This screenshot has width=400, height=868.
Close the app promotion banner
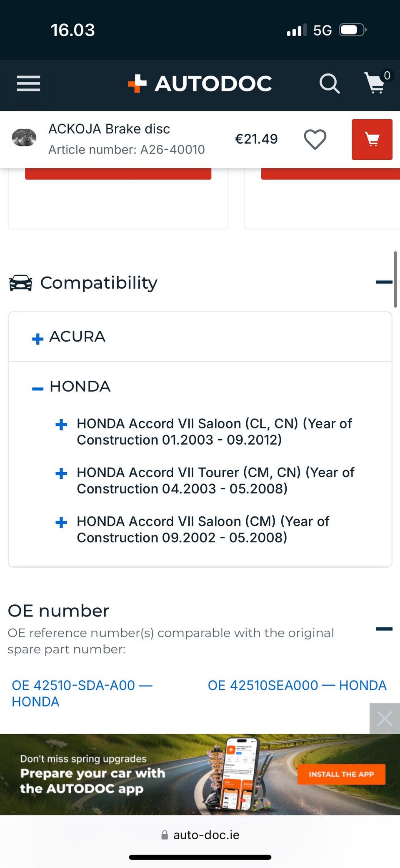click(x=385, y=719)
